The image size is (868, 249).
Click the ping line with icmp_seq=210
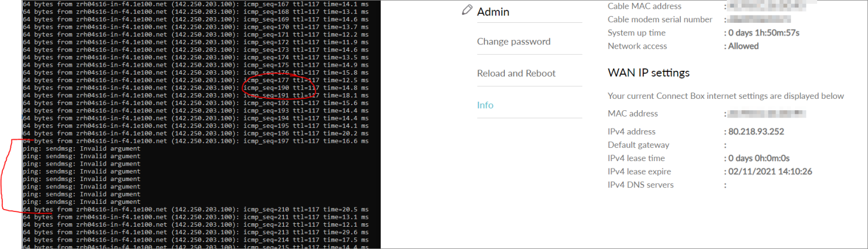(194, 210)
